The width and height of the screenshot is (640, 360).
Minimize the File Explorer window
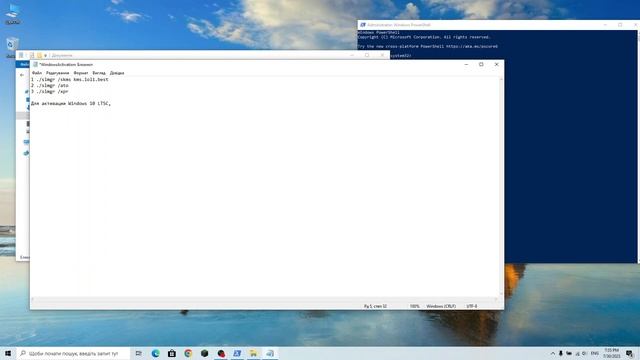[x=352, y=55]
